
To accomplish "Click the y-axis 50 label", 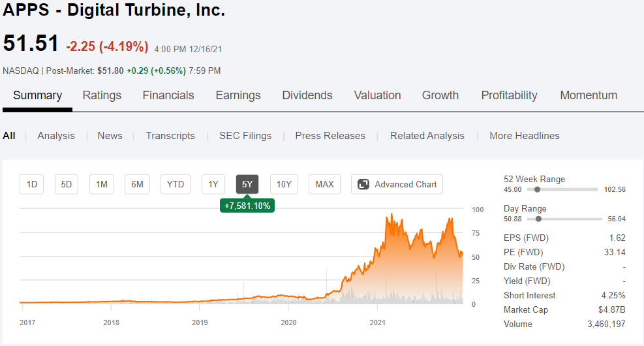I will pos(476,257).
